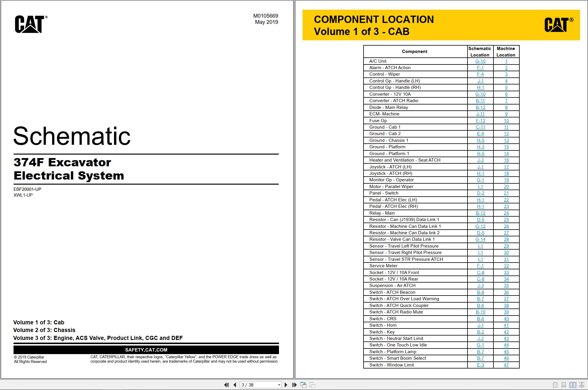Go to the previous page
This screenshot has width=588, height=390.
click(235, 385)
